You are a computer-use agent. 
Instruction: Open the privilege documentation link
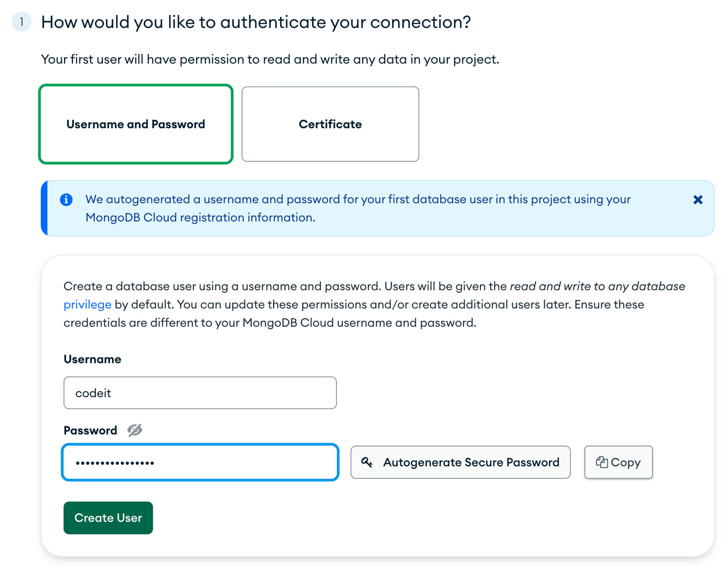[88, 304]
